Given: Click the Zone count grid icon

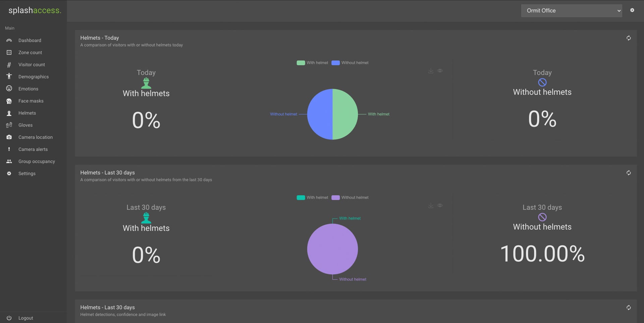Looking at the screenshot, I should point(9,52).
